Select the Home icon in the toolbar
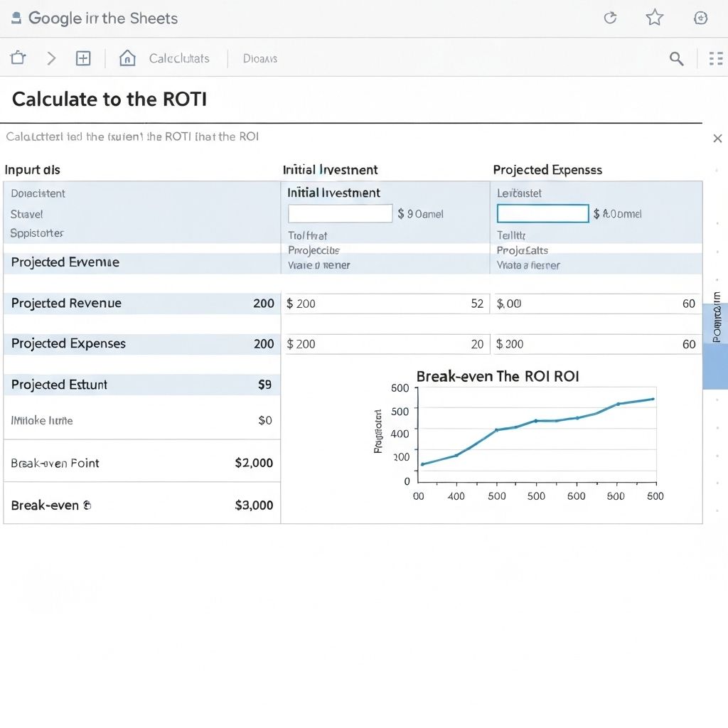This screenshot has width=728, height=728. click(127, 58)
